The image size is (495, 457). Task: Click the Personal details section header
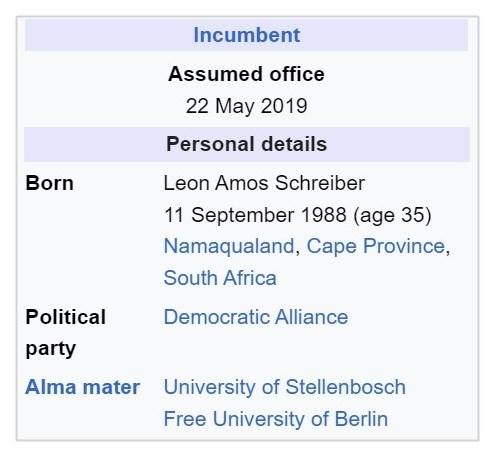(x=247, y=144)
